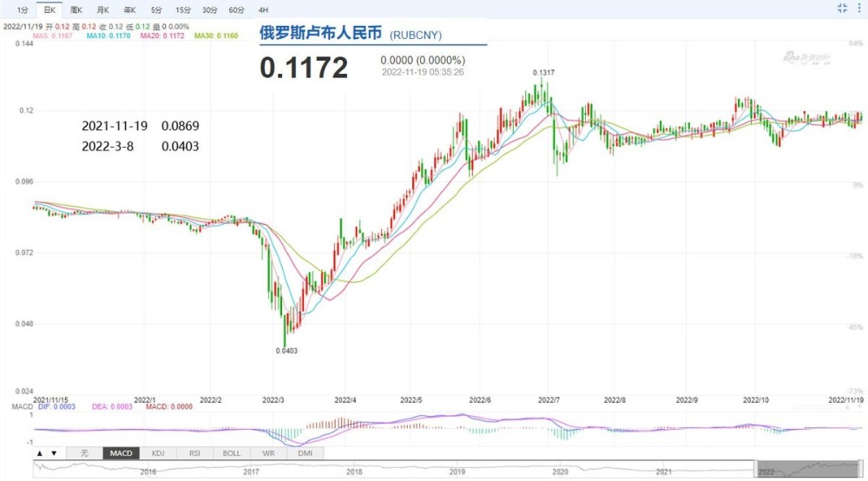Click the MA30: 0.1160 legend label
868x481 pixels.
coord(216,36)
